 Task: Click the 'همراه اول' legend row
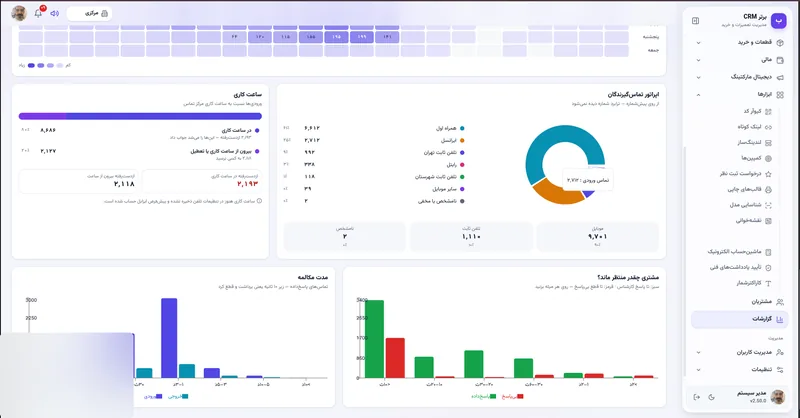coord(374,128)
